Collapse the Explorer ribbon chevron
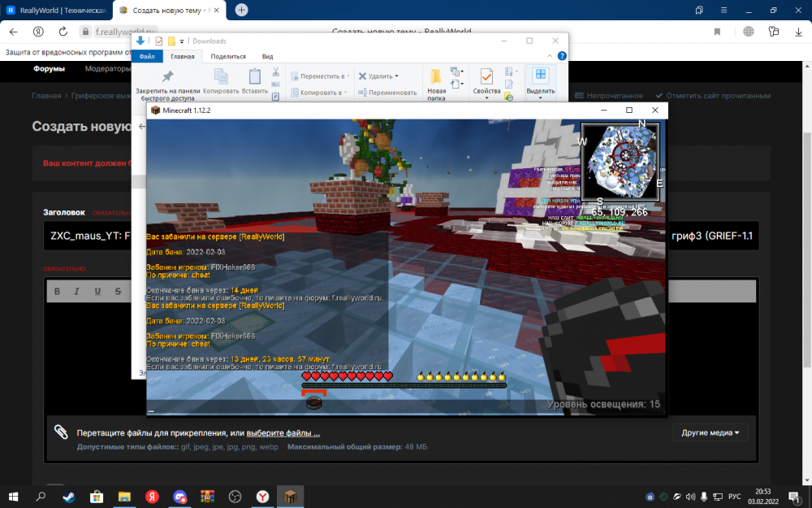 pyautogui.click(x=550, y=56)
